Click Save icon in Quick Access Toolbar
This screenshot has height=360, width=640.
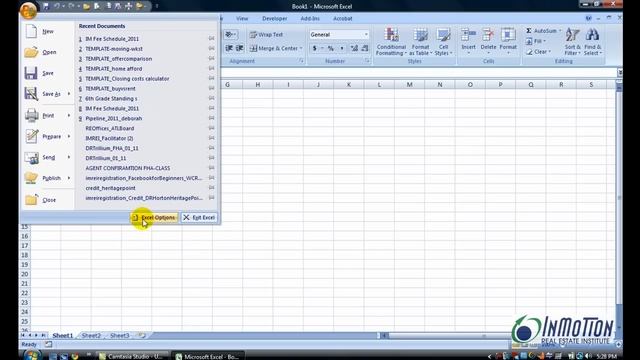(x=46, y=6)
